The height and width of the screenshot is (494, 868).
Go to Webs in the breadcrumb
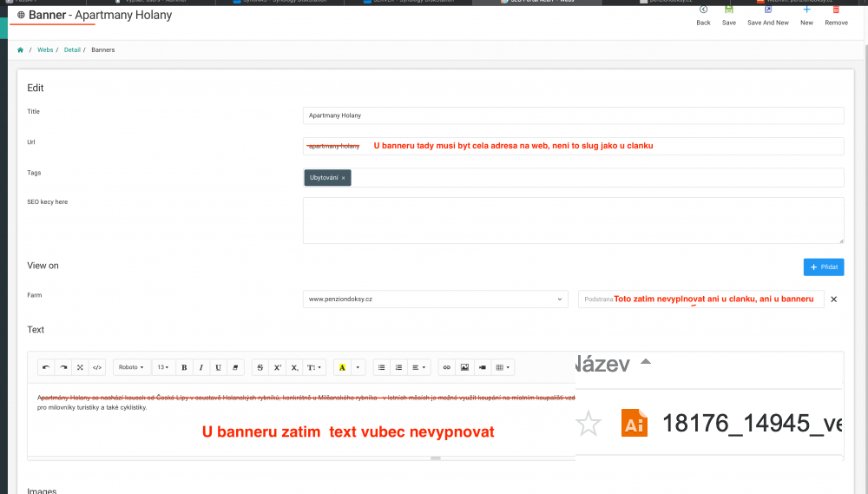45,50
